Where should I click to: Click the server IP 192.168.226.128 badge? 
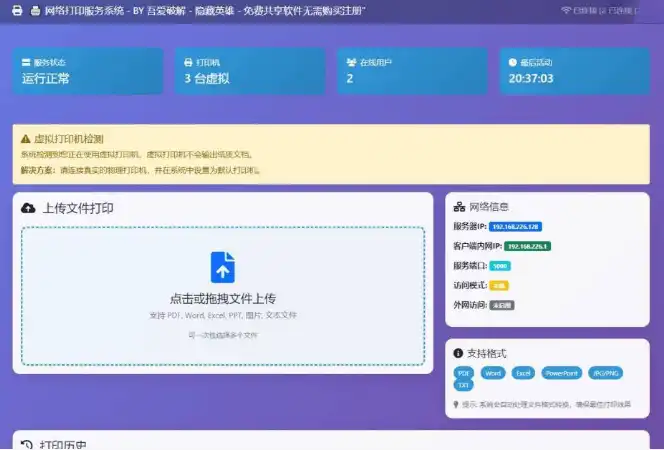point(515,226)
